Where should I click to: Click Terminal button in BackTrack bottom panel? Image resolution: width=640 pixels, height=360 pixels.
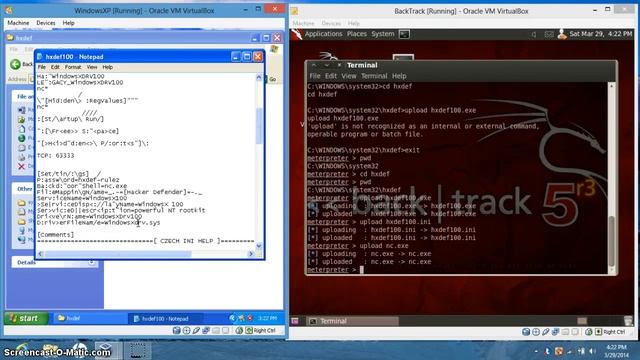tap(353, 321)
